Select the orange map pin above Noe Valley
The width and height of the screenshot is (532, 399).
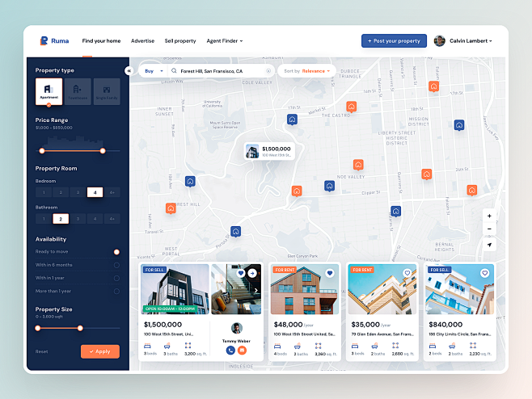point(358,165)
